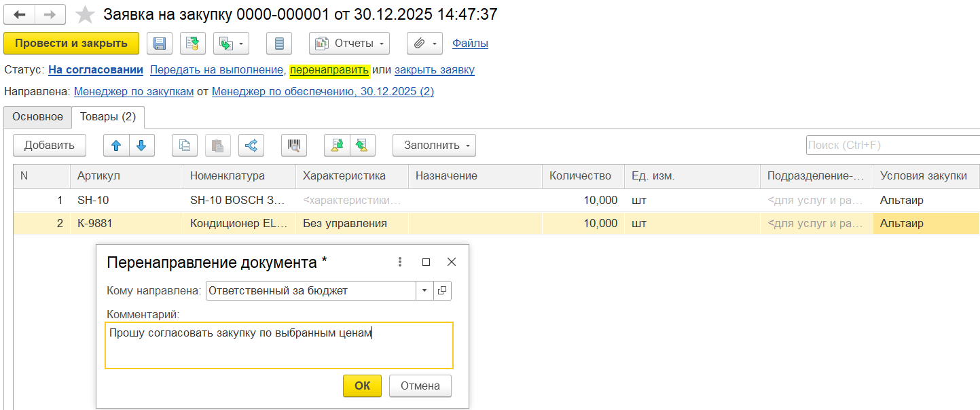Open the Отчеты dropdown menu
The image size is (980, 410).
click(x=349, y=44)
